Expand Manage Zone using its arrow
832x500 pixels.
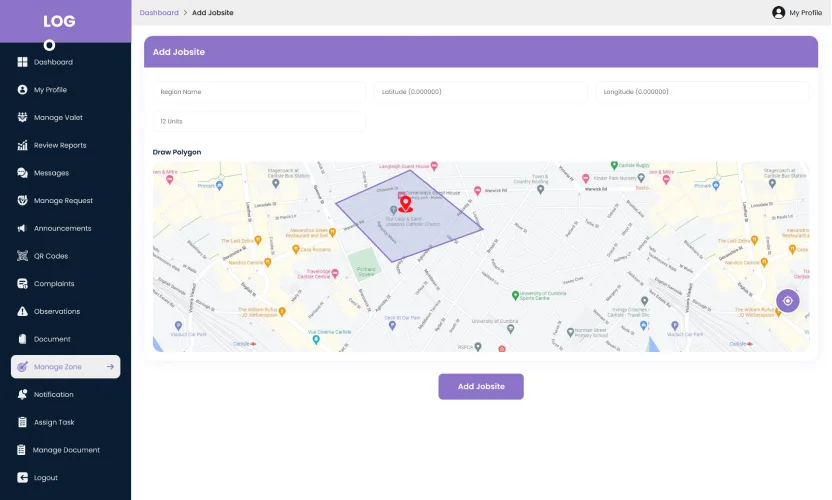(x=110, y=367)
